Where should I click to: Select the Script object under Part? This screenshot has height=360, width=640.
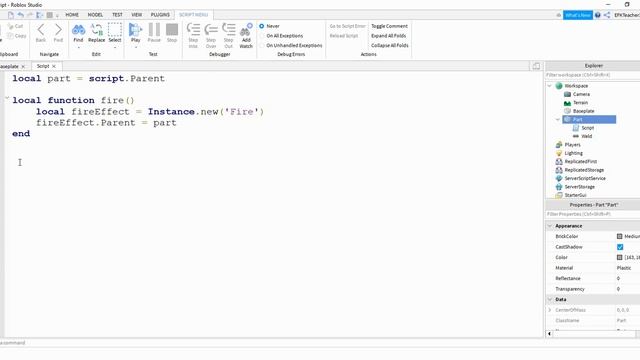pos(587,128)
